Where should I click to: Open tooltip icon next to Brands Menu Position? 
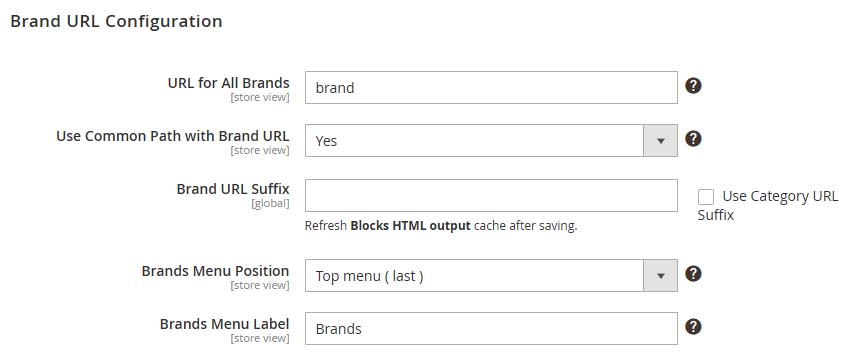pyautogui.click(x=693, y=274)
